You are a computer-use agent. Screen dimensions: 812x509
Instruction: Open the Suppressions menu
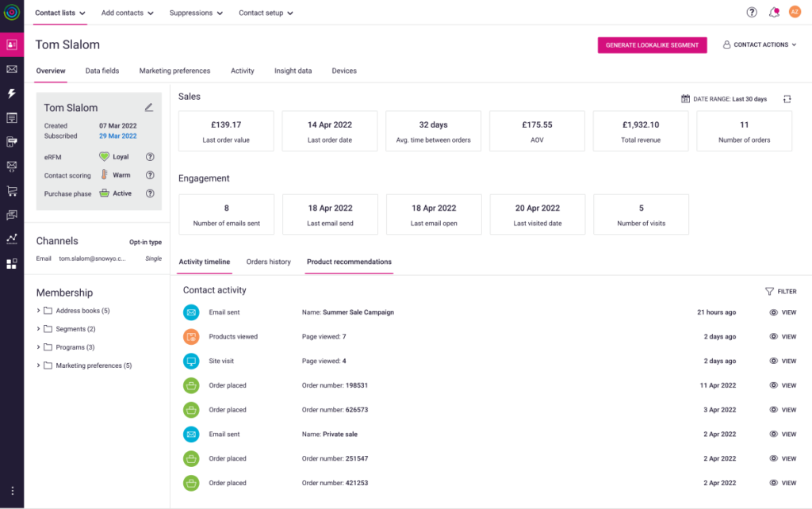pos(194,13)
